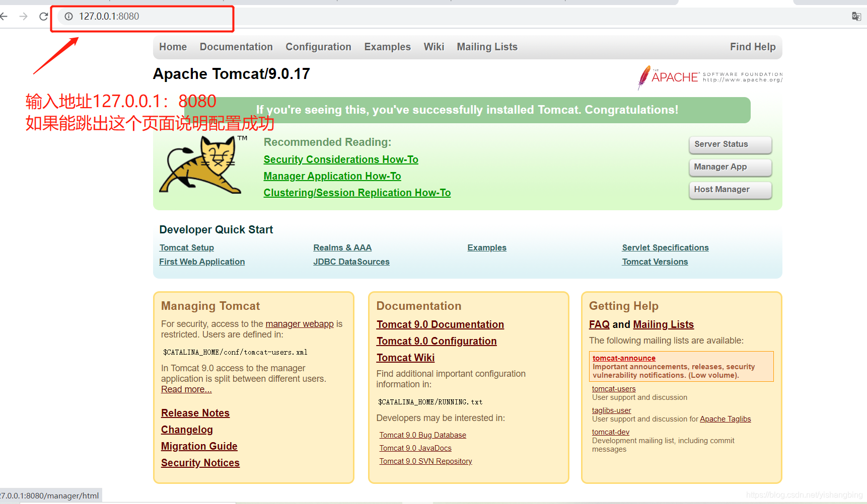
Task: Click the Recommended Reading: heading
Action: (x=327, y=142)
